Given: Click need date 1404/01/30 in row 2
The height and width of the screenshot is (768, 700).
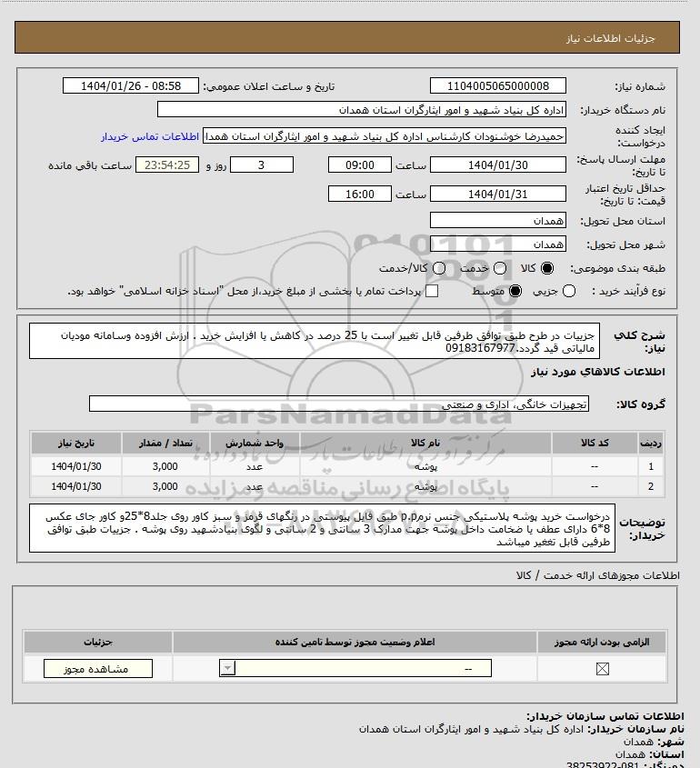Looking at the screenshot, I should pos(76,486).
